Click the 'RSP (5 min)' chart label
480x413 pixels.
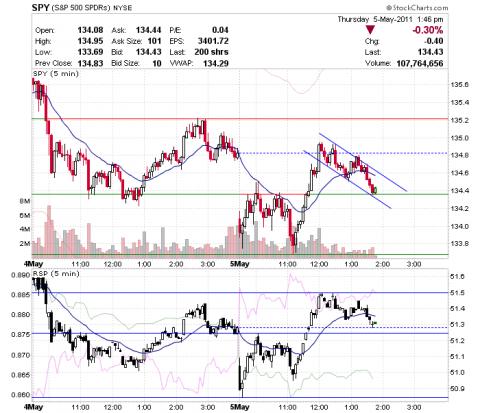[56, 274]
